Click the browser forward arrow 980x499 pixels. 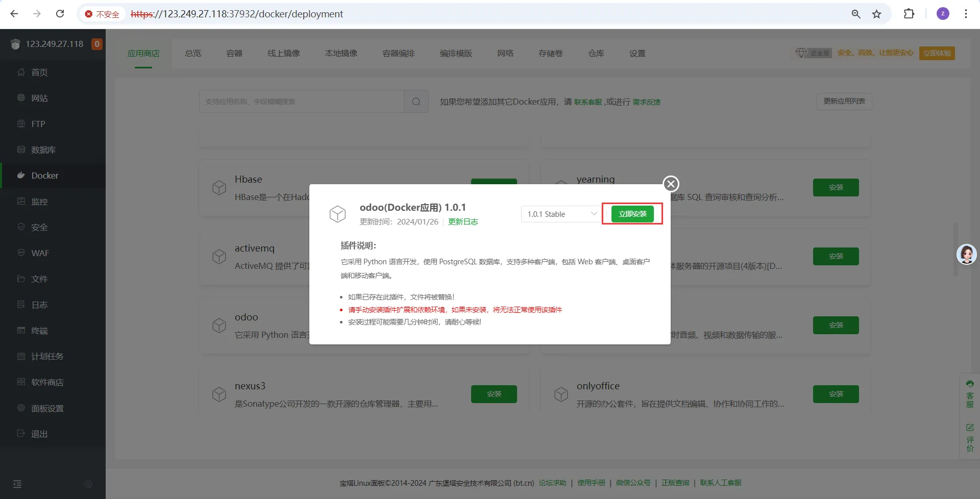[37, 14]
